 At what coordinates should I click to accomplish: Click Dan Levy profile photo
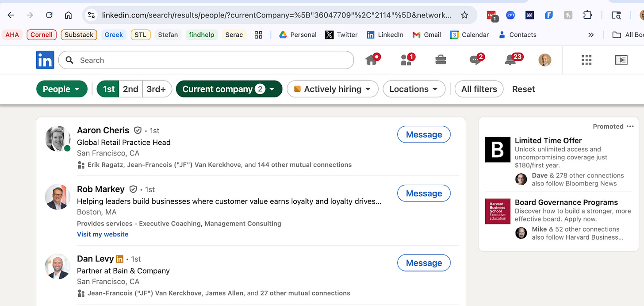tap(58, 267)
